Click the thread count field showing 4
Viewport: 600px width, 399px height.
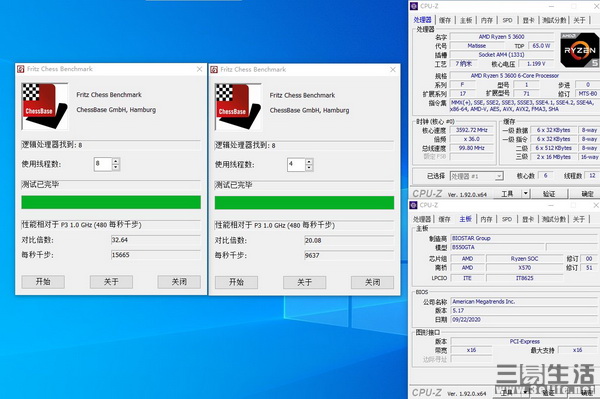295,164
